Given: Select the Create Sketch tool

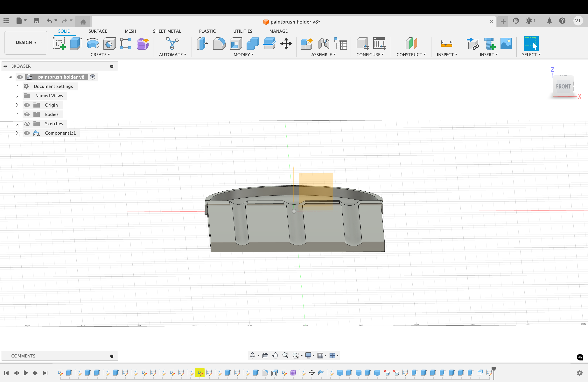Looking at the screenshot, I should coord(59,44).
